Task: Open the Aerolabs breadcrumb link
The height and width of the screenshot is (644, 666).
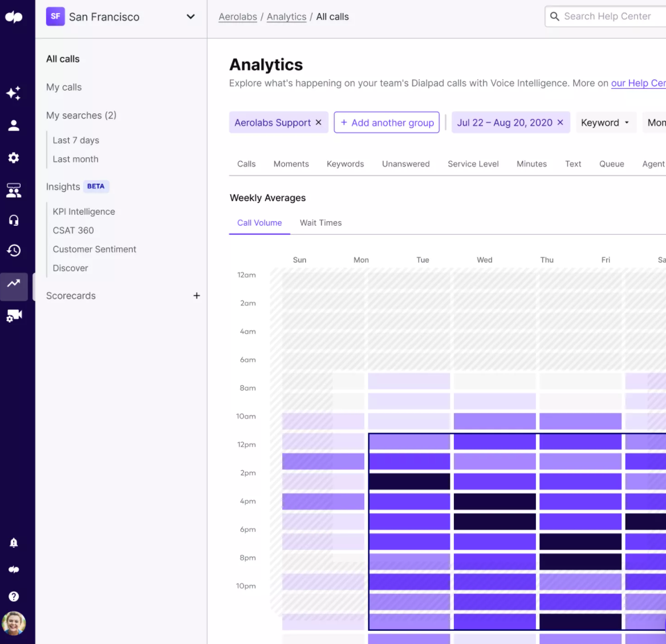Action: (238, 17)
